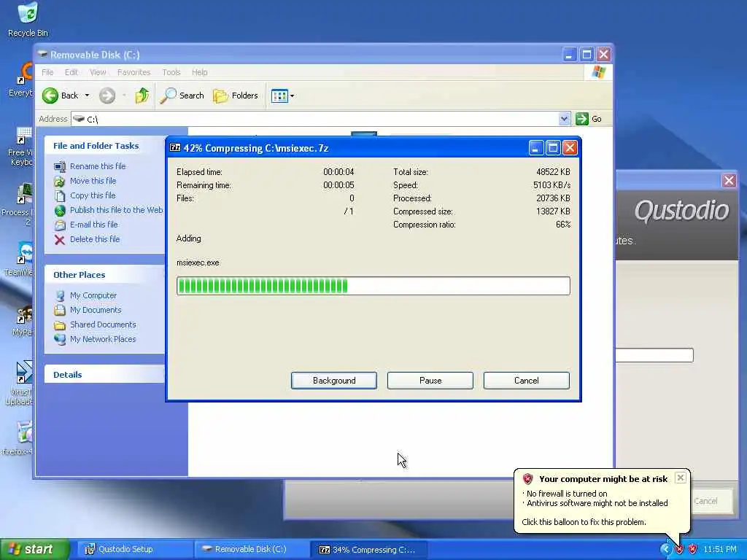This screenshot has height=560, width=747.
Task: Open the Help menu
Action: tap(200, 72)
